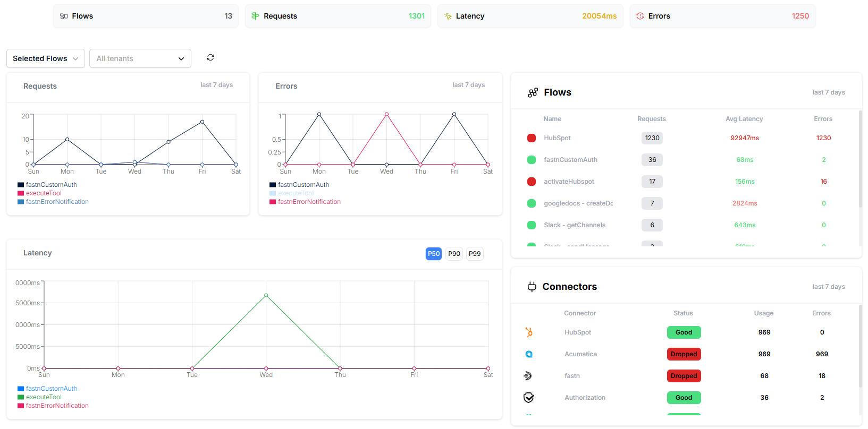This screenshot has height=429, width=868.
Task: Toggle fastnErrorNotification series in Requests legend
Action: click(x=53, y=202)
